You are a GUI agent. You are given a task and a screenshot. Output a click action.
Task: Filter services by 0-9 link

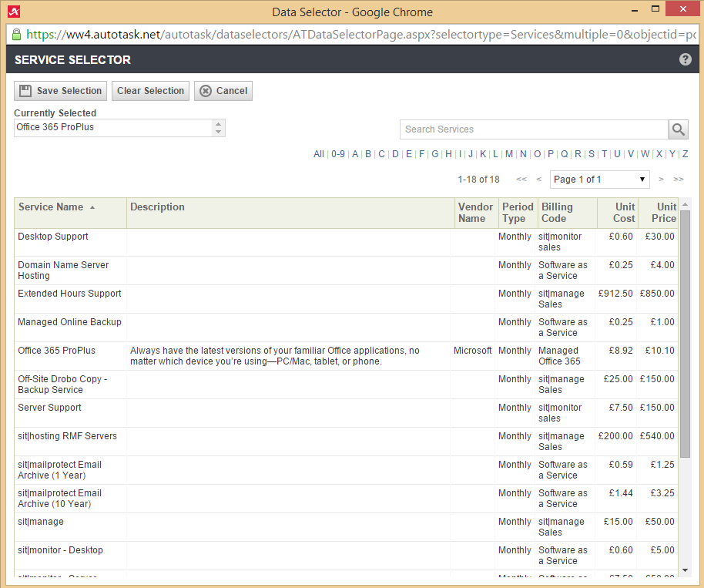point(338,154)
